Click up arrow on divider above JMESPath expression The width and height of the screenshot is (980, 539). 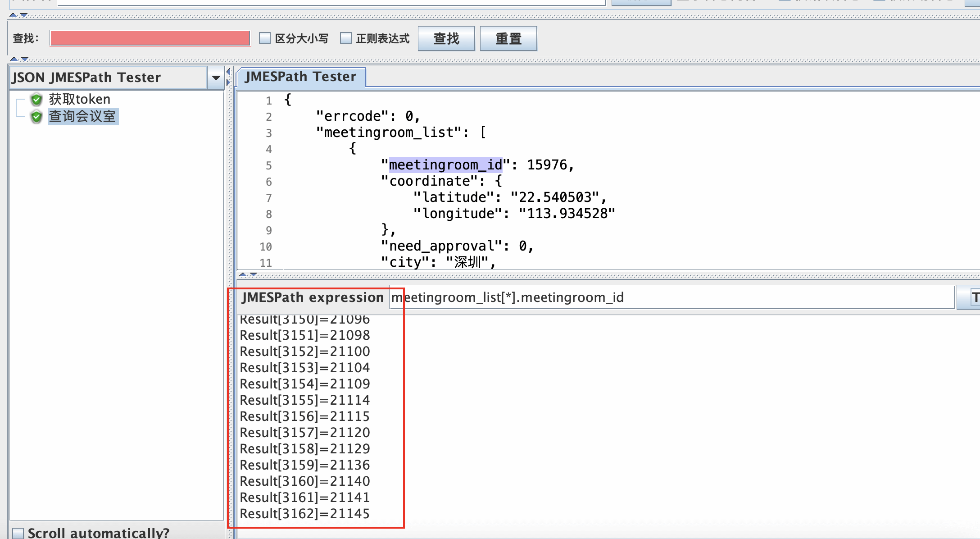243,274
